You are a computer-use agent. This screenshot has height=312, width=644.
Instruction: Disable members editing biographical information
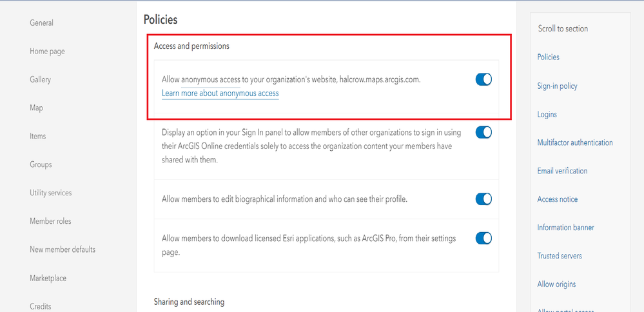tap(483, 199)
